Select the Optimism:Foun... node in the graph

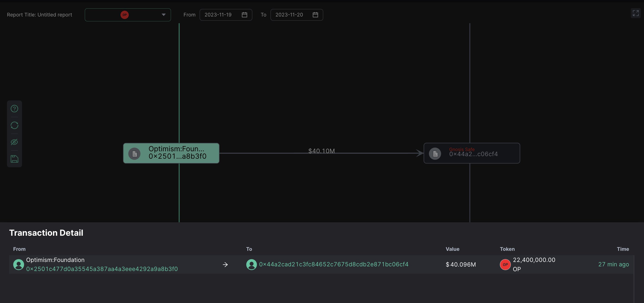(x=171, y=153)
